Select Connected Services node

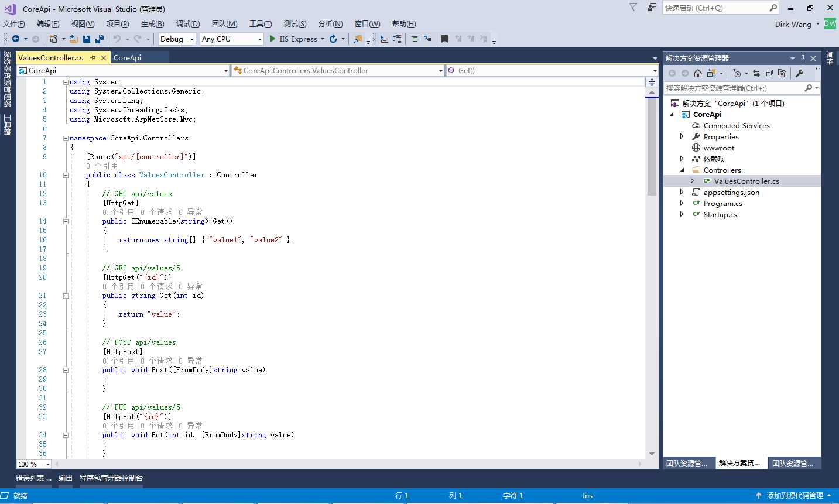(x=737, y=125)
